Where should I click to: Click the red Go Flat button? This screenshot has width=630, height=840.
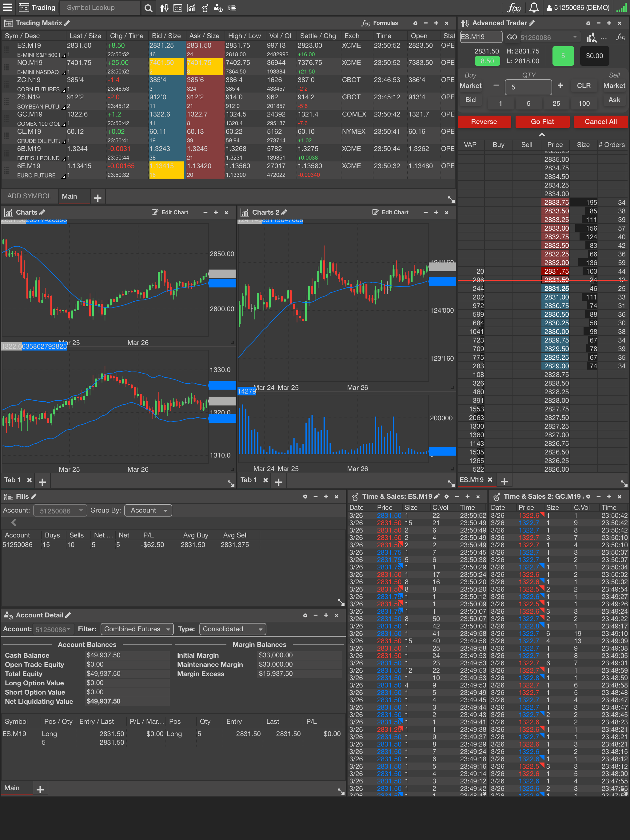(542, 121)
